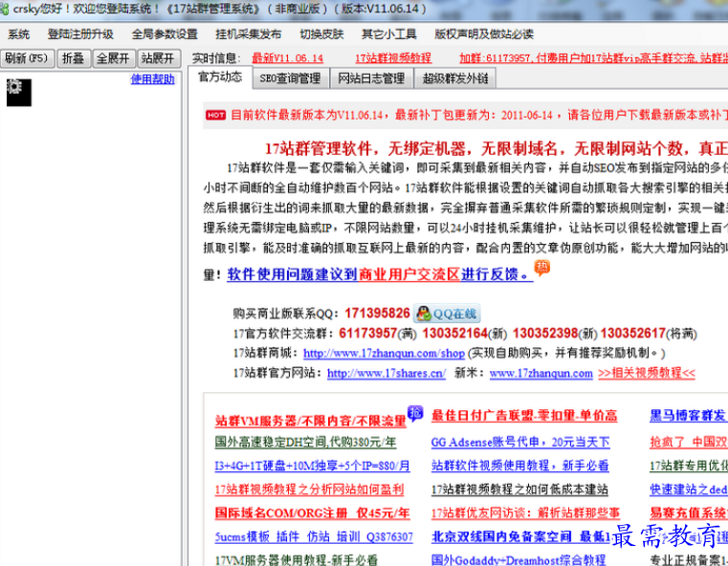Click the QQ在线 chat badge

tap(447, 314)
